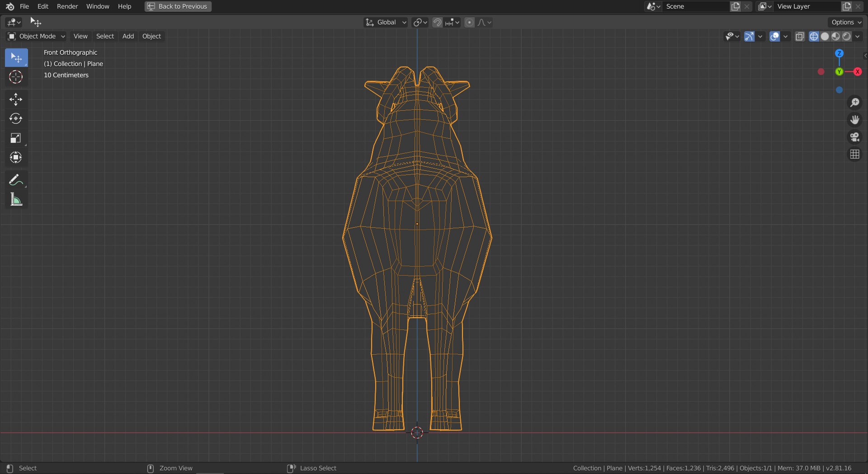
Task: Click the '10 Centimeters' grid scale text
Action: point(66,75)
